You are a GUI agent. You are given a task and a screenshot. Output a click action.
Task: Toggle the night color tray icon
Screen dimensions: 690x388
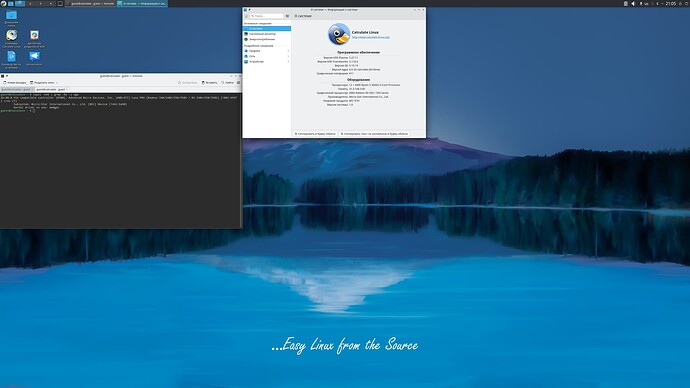657,4
